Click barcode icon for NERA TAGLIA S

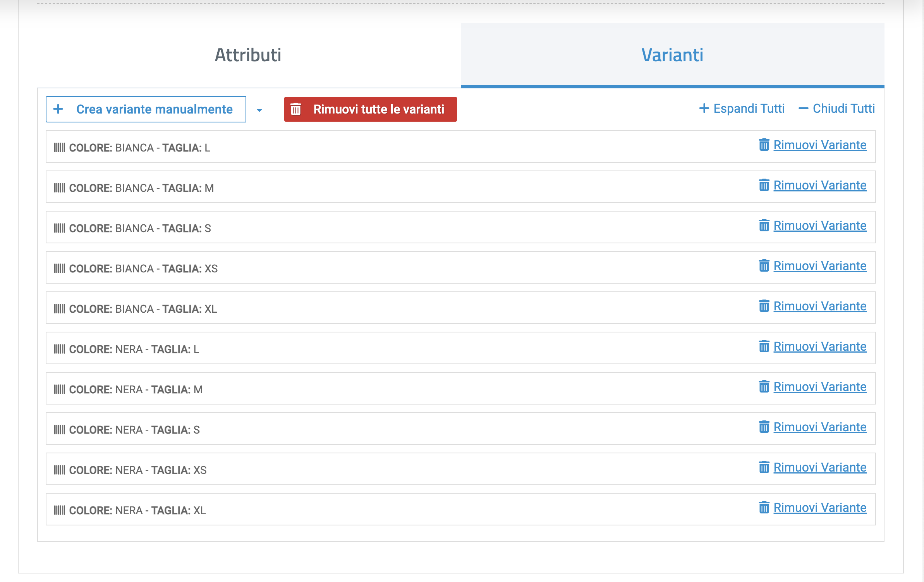coord(60,430)
